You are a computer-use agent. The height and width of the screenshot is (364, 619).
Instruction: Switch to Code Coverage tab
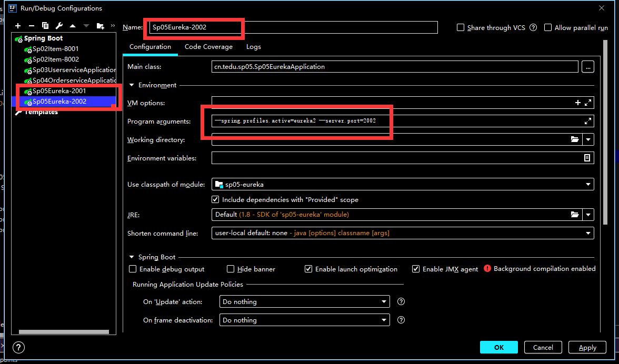click(208, 46)
